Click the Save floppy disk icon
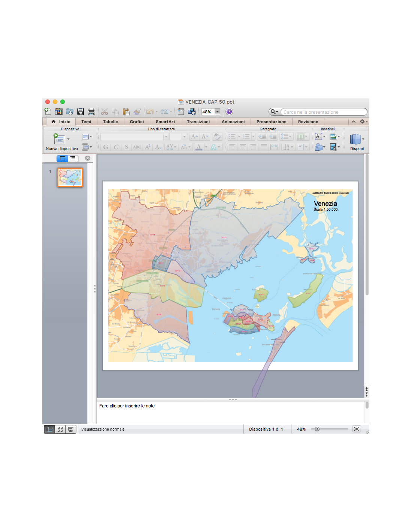Image resolution: width=412 pixels, height=532 pixels. (x=81, y=111)
